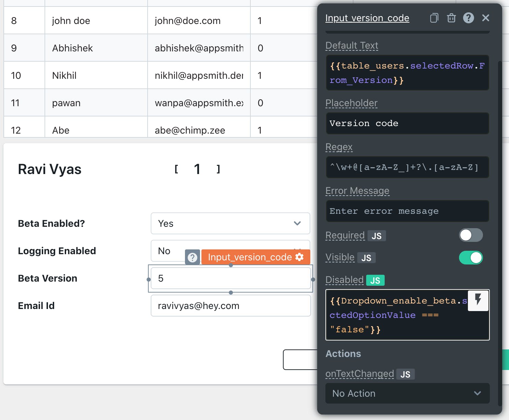Turn off the Visible toggle

click(x=471, y=258)
